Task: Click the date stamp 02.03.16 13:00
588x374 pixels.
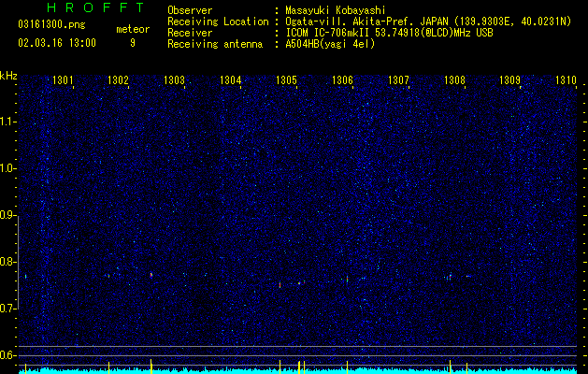Action: pos(57,43)
